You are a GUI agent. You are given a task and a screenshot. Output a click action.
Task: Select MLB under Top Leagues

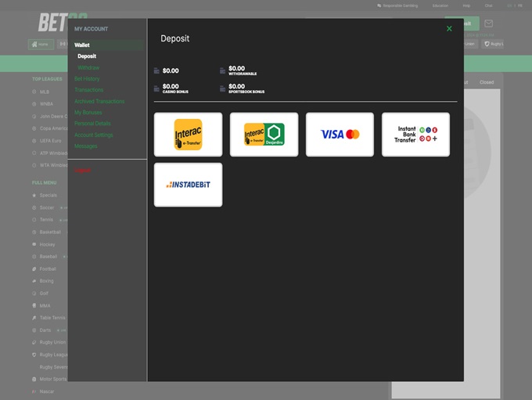45,92
